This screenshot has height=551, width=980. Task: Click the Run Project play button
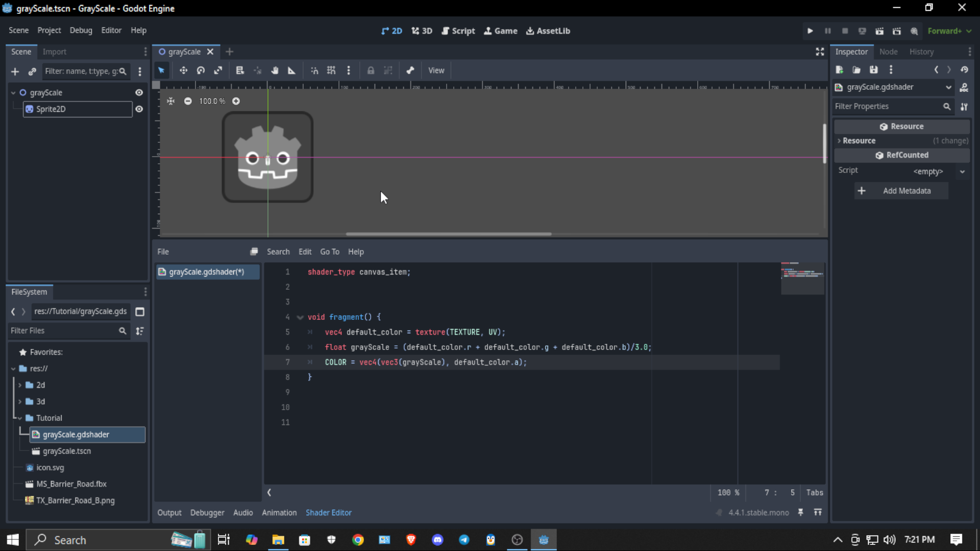point(810,31)
